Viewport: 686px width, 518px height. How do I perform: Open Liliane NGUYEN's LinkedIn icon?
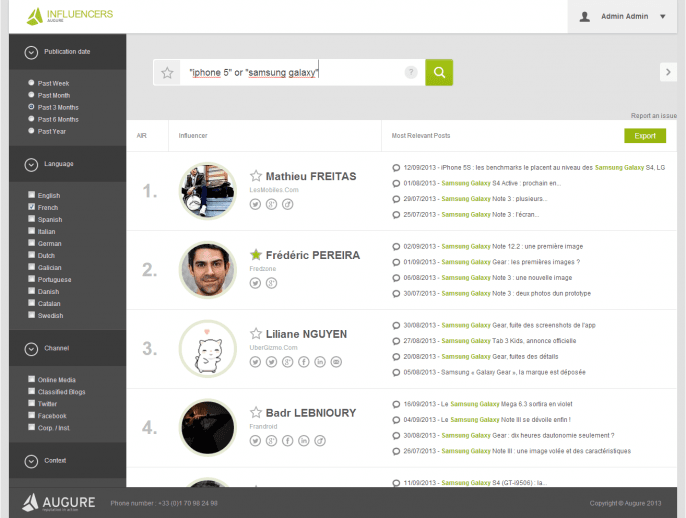coord(320,362)
